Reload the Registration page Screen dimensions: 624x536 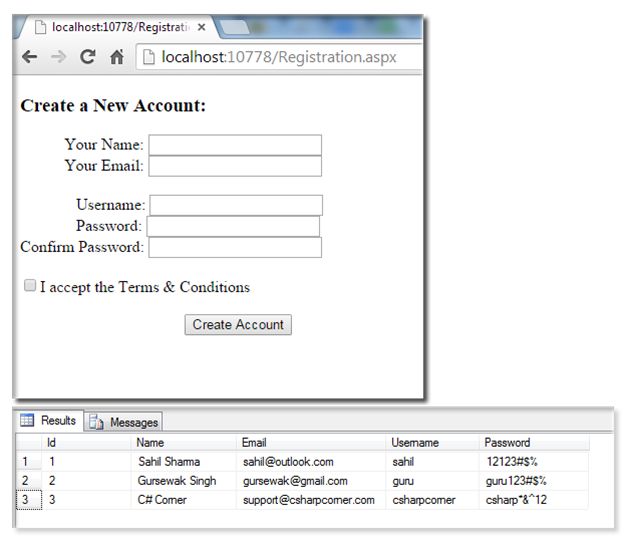(x=88, y=57)
